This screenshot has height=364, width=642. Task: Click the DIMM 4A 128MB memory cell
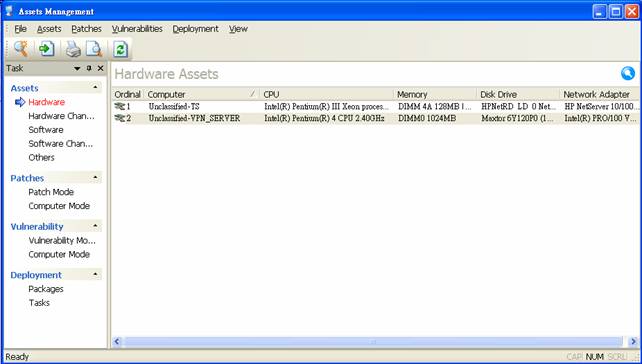pyautogui.click(x=434, y=106)
